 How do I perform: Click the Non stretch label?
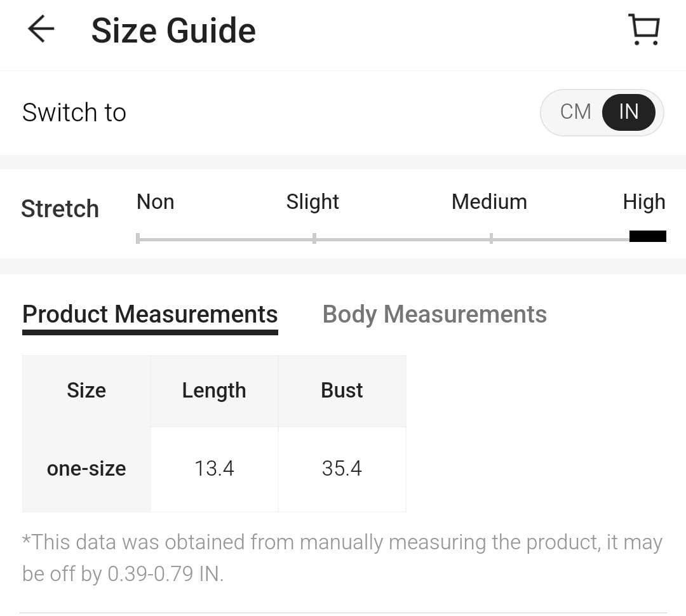pos(155,202)
